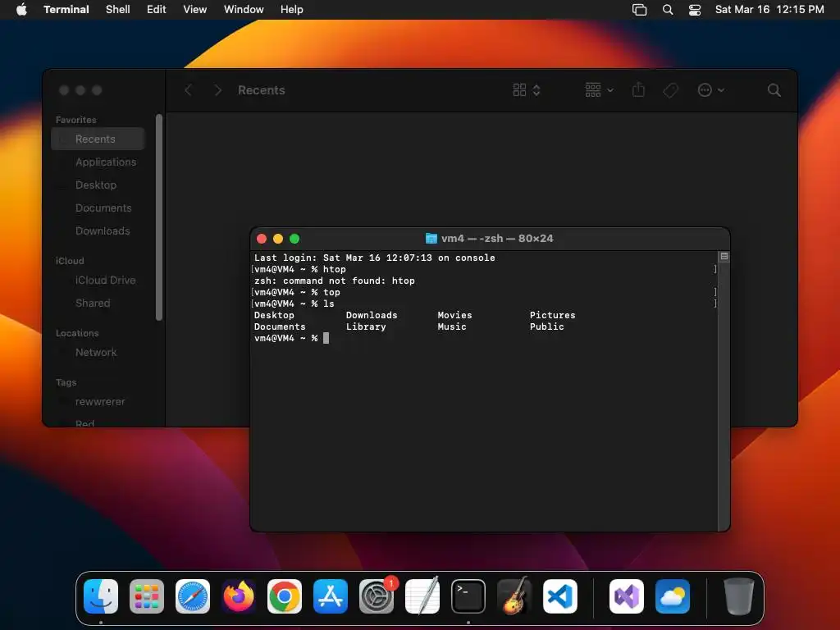The width and height of the screenshot is (840, 630).
Task: Click the Finder window search icon
Action: (x=774, y=90)
